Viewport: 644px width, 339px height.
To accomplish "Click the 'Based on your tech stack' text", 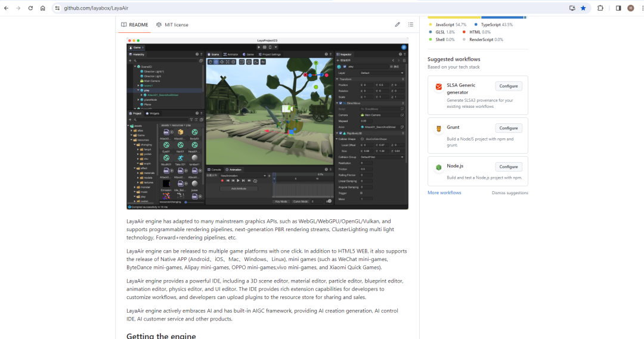I will [453, 67].
